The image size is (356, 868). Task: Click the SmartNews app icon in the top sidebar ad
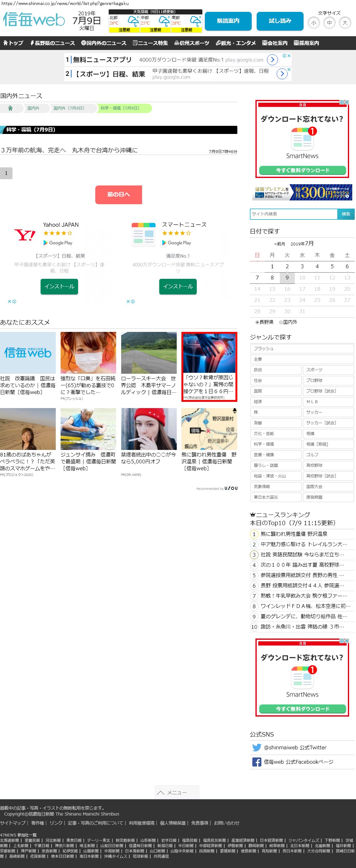(x=302, y=139)
